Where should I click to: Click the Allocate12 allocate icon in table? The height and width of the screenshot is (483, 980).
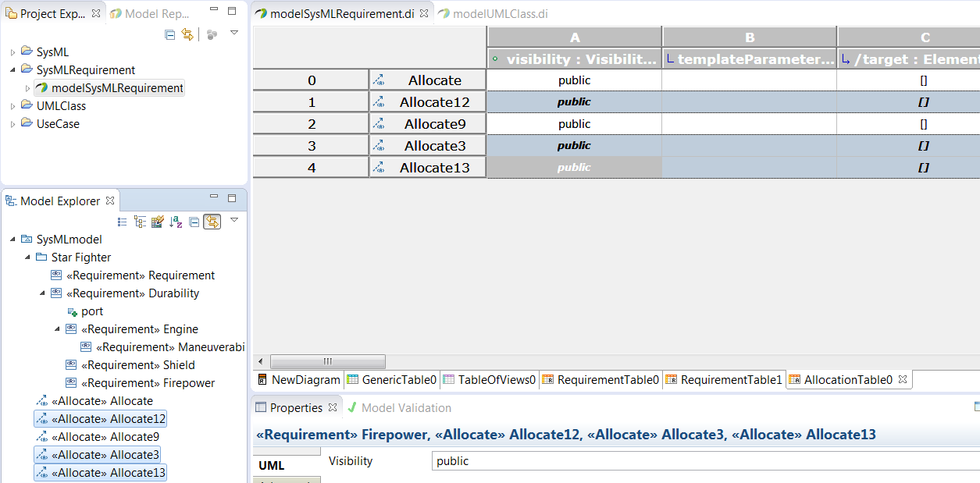point(379,102)
